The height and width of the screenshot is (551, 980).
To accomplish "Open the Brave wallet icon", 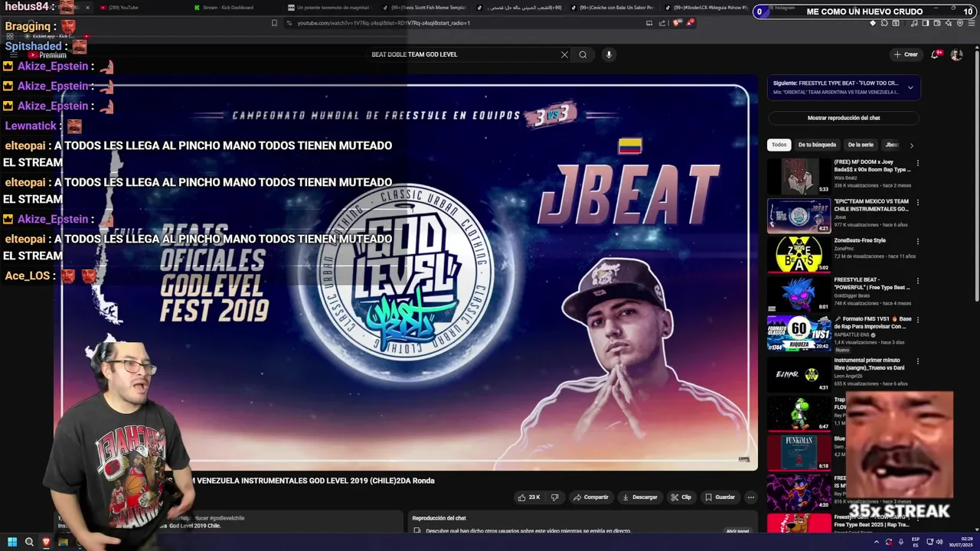I will 936,23.
